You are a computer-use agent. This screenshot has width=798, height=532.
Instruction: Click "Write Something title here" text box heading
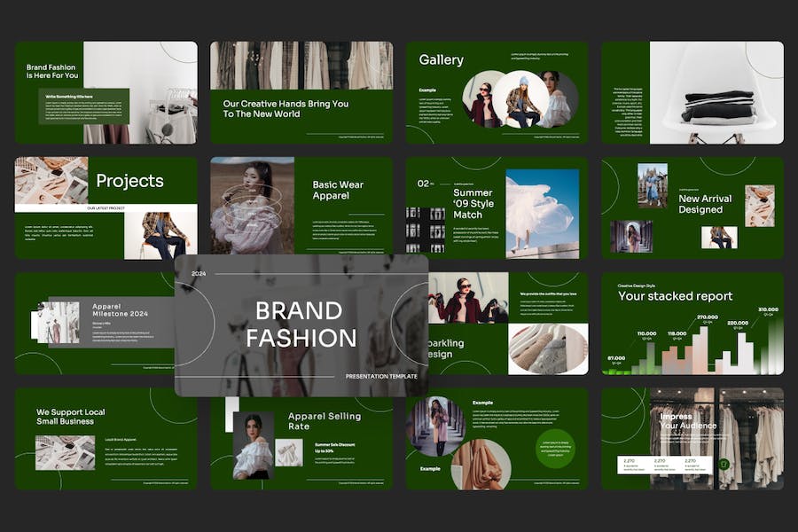(x=69, y=97)
